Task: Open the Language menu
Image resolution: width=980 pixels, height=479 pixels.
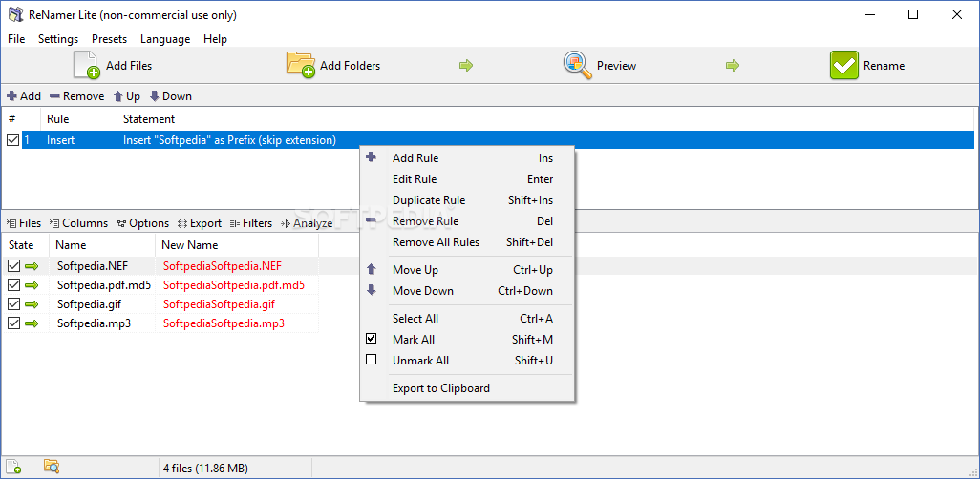Action: [165, 39]
